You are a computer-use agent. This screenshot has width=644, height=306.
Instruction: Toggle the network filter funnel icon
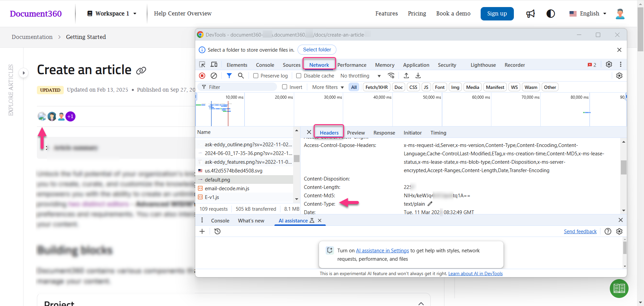click(x=229, y=76)
